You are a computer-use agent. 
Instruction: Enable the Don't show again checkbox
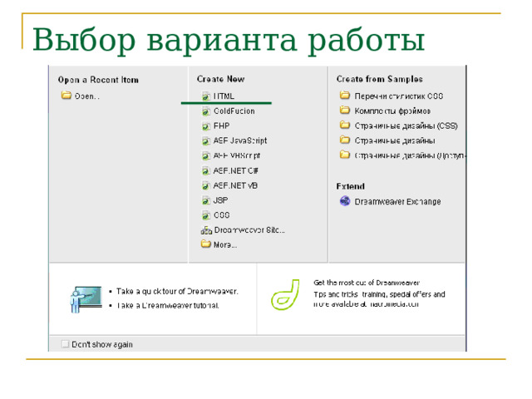coord(65,344)
